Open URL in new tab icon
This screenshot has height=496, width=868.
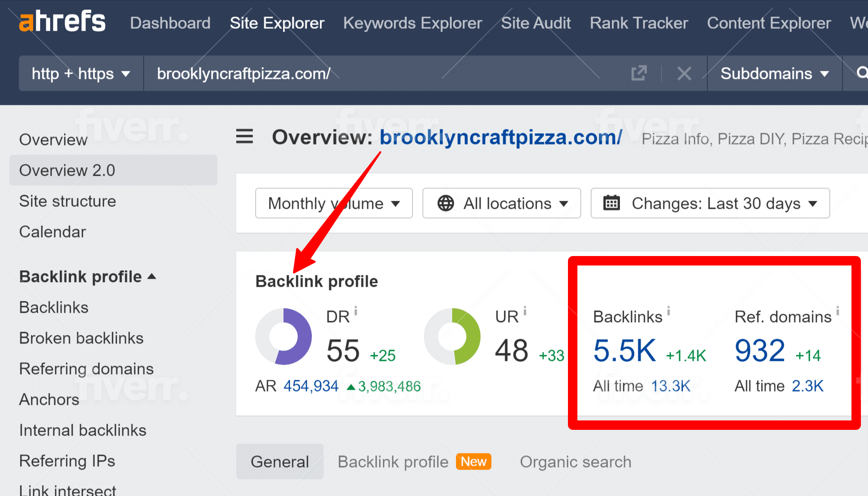pos(639,73)
